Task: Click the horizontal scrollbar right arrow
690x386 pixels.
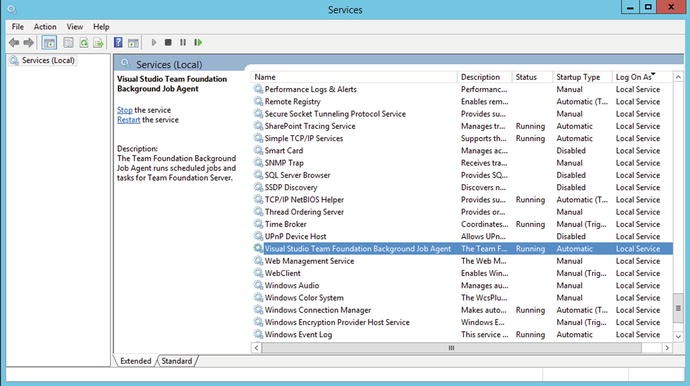Action: coord(667,348)
